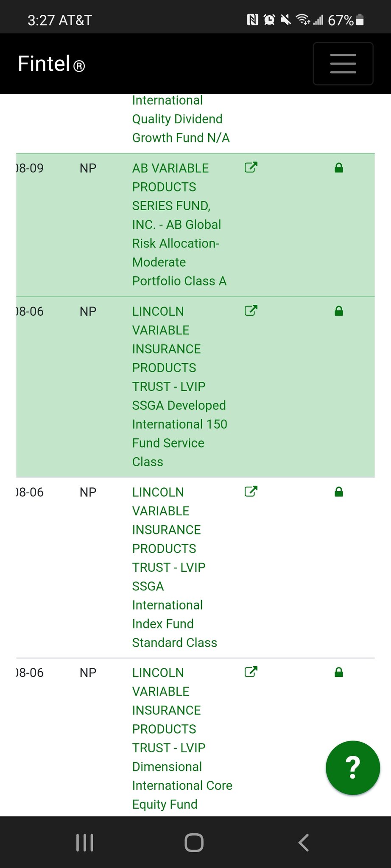Open the Fintel hamburger menu

tap(343, 64)
